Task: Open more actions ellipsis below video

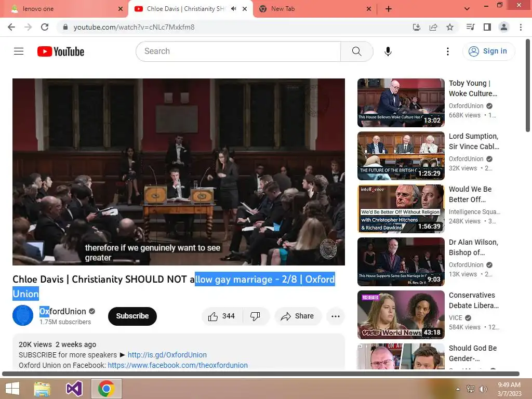Action: [335, 316]
